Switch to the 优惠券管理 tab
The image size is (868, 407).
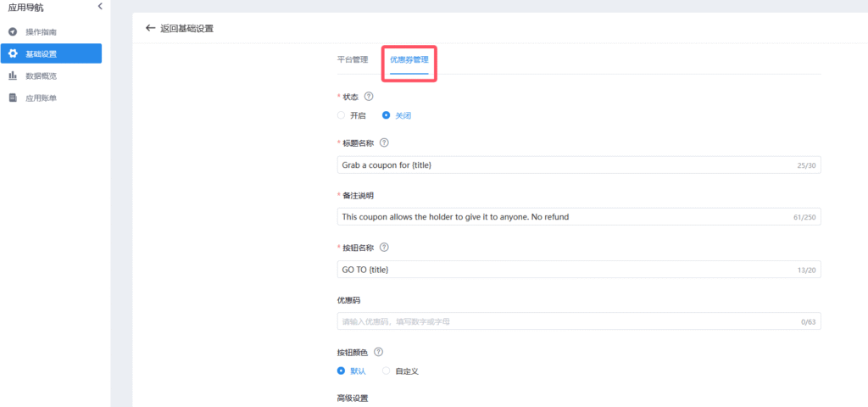[x=409, y=60]
